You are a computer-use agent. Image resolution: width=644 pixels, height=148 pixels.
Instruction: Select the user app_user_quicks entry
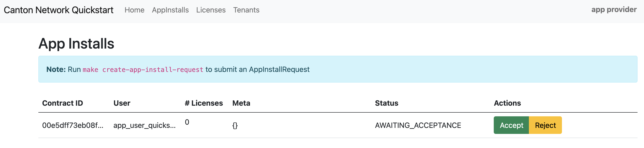coord(145,125)
